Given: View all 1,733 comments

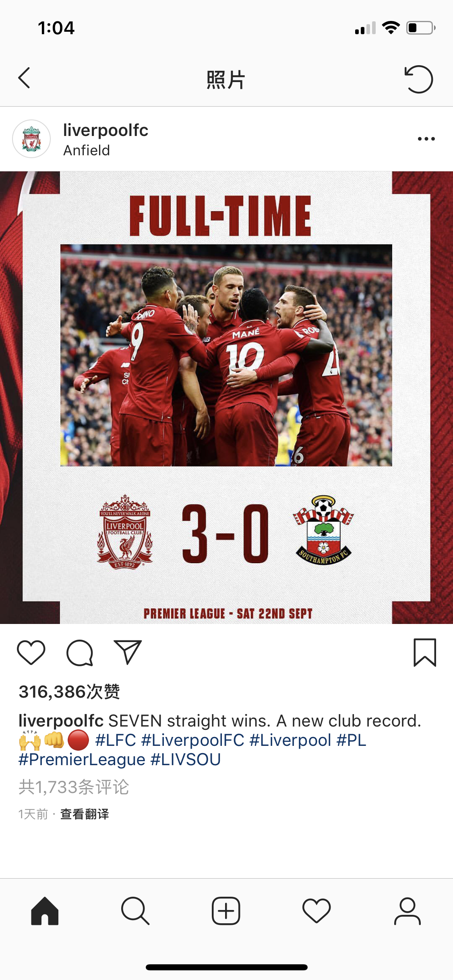Looking at the screenshot, I should (x=74, y=787).
